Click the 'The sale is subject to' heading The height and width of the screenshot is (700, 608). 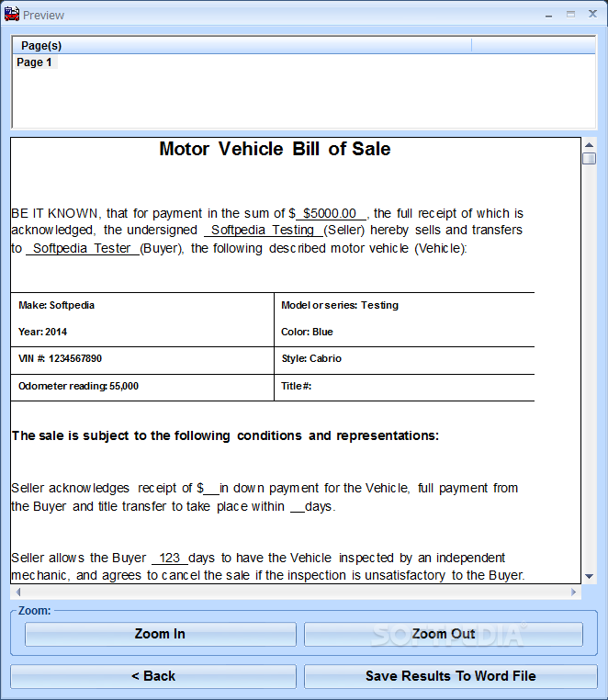pos(225,435)
